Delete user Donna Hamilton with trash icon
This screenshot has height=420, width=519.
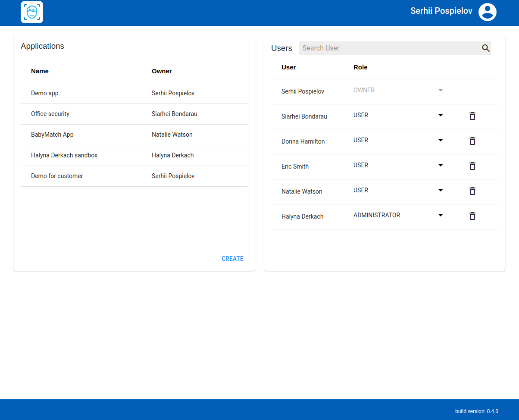tap(472, 141)
